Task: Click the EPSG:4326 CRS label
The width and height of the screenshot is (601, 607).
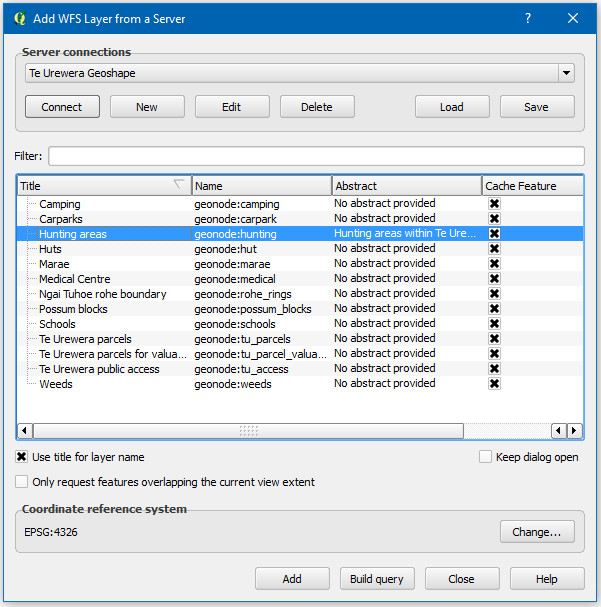Action: pyautogui.click(x=51, y=532)
